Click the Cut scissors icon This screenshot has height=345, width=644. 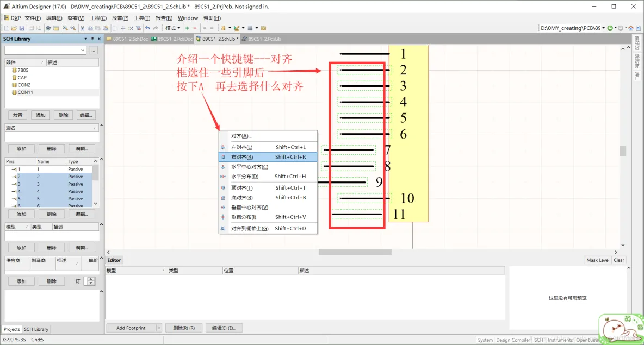point(82,28)
